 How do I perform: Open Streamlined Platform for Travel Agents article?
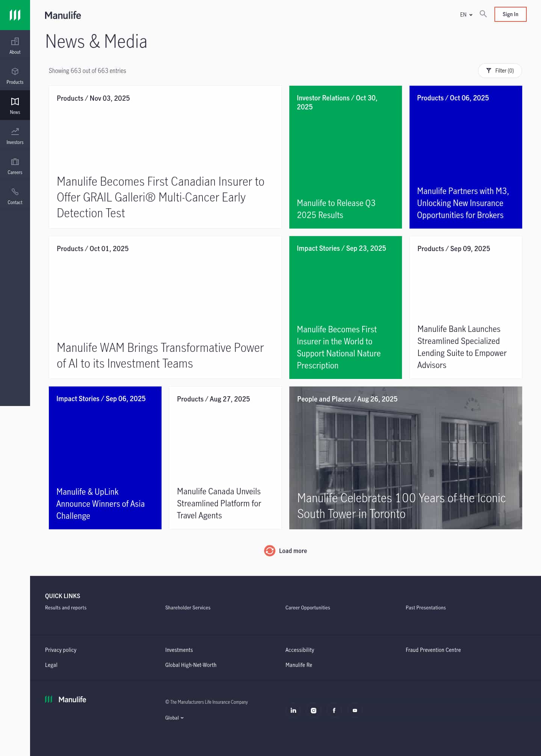(x=225, y=458)
